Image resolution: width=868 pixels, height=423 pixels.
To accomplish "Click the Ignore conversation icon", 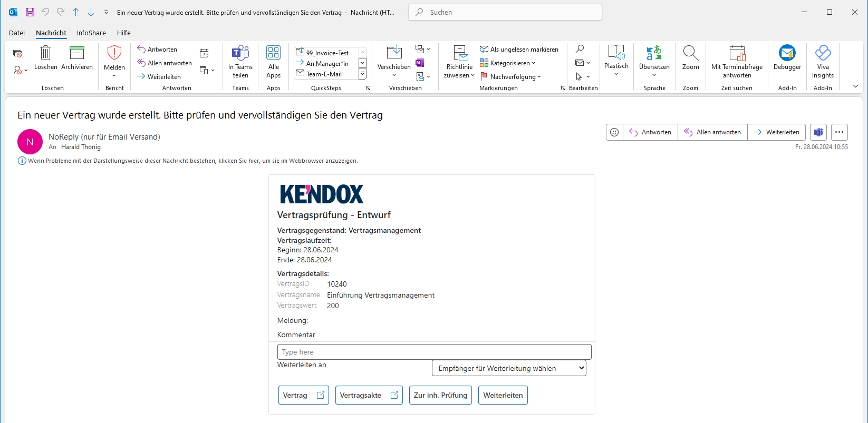I will click(x=17, y=53).
